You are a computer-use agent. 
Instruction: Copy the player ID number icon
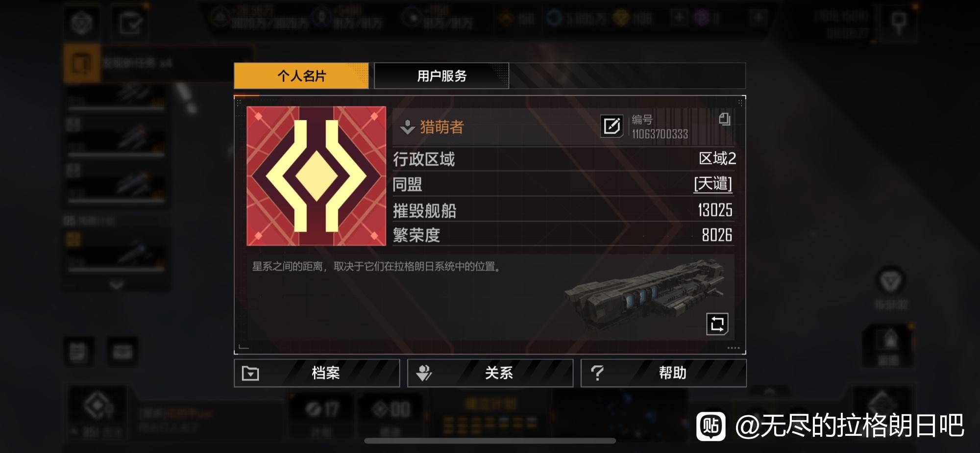click(724, 119)
